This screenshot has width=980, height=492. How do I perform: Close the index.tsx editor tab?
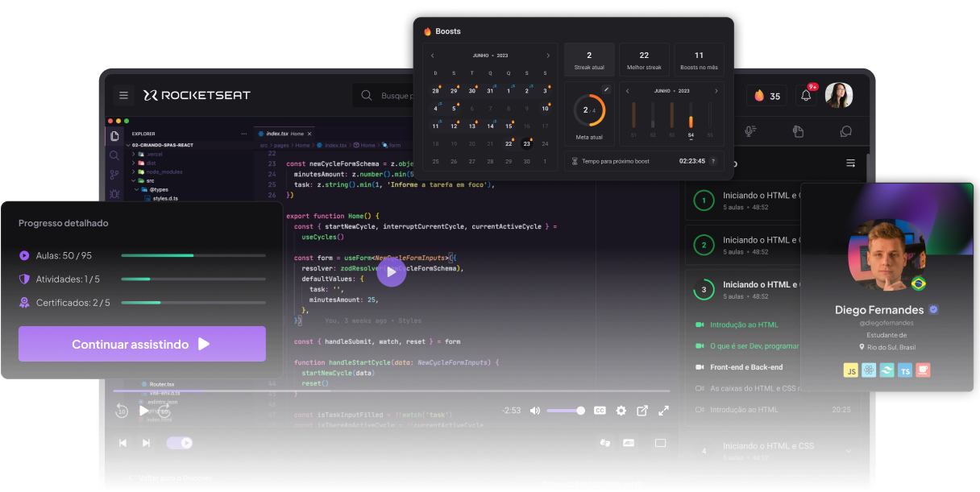[309, 134]
